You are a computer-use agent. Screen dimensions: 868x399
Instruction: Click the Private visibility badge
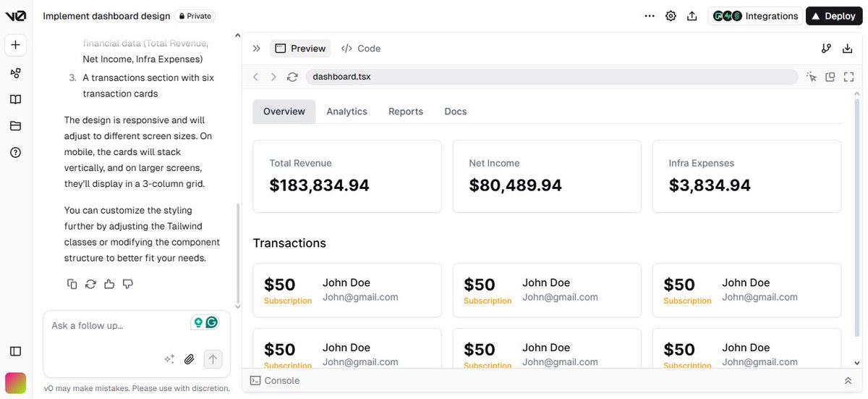195,16
